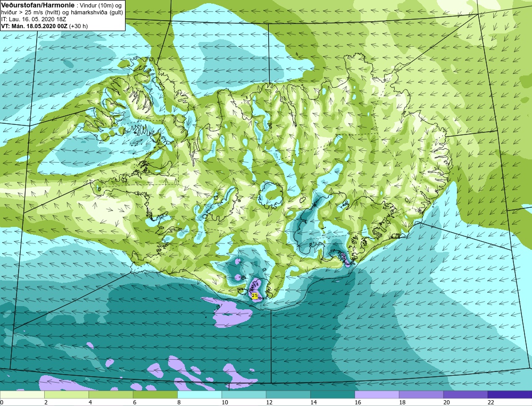Click the legend scale value '14'

[x=313, y=402]
